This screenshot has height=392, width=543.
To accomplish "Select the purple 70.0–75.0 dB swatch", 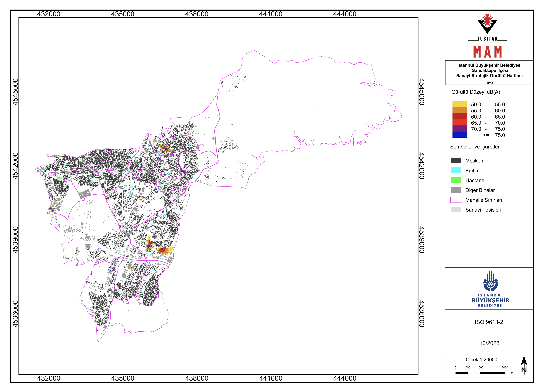I will (460, 128).
